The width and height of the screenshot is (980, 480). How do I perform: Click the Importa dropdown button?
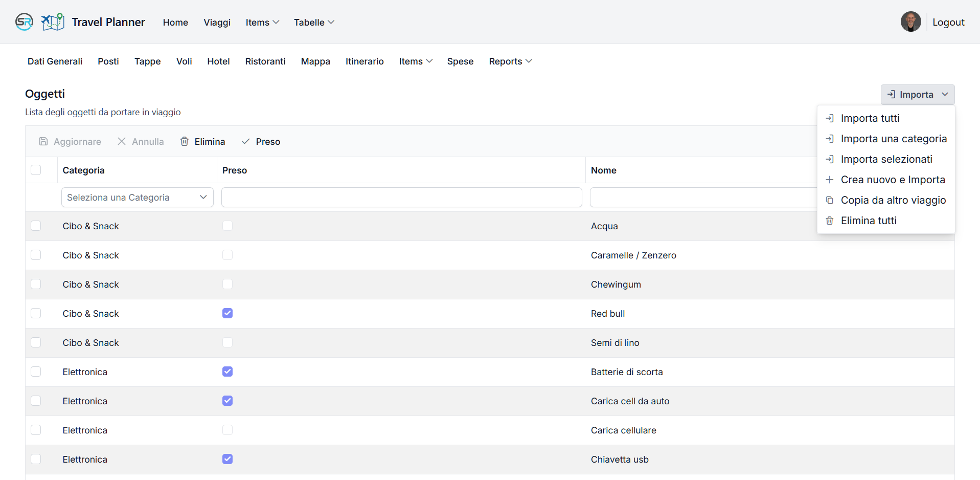tap(917, 95)
